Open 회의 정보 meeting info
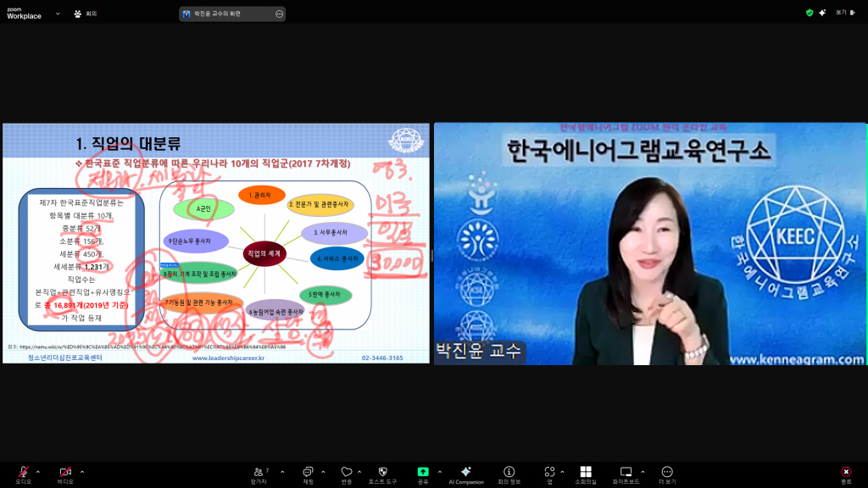 point(509,474)
